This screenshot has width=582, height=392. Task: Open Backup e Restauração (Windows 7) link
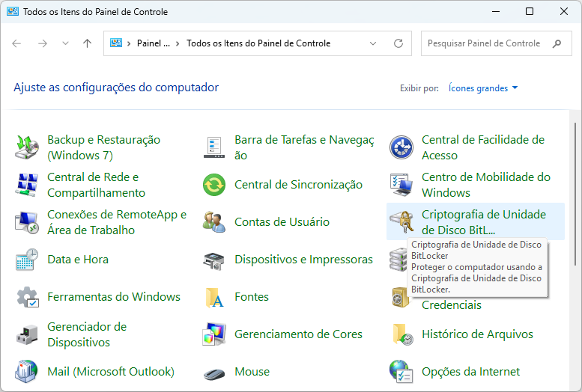[x=103, y=147]
